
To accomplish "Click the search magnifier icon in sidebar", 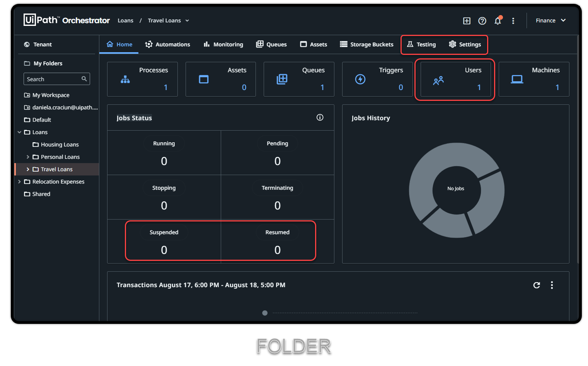I will (x=84, y=79).
